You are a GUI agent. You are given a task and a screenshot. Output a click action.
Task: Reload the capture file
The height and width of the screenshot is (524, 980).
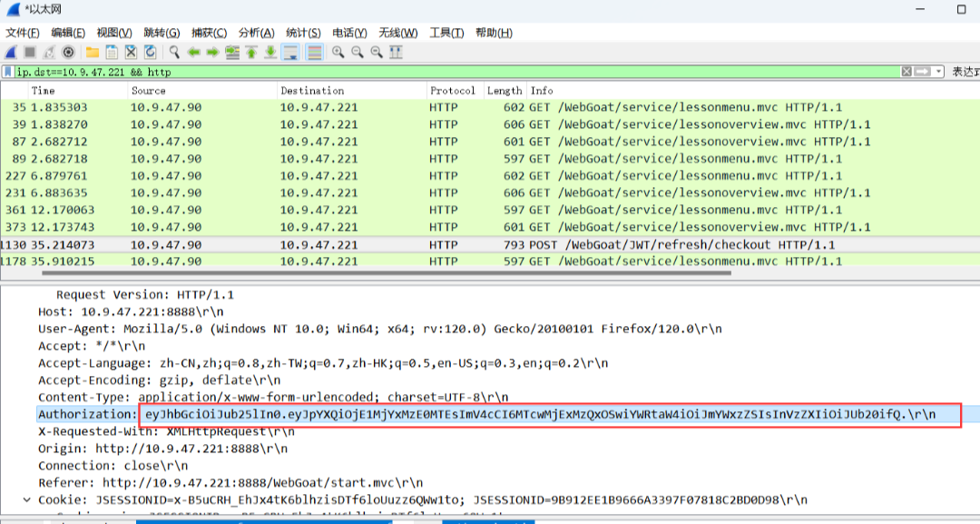pos(151,53)
